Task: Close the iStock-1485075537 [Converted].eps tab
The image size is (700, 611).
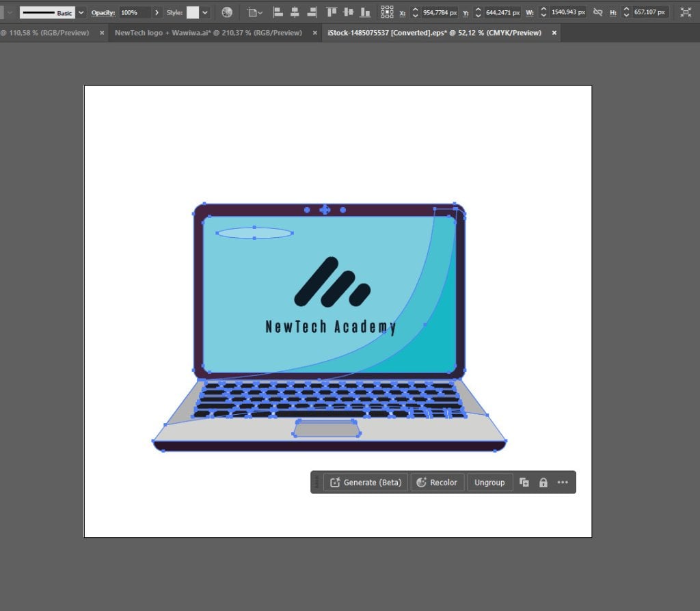Action: click(554, 33)
